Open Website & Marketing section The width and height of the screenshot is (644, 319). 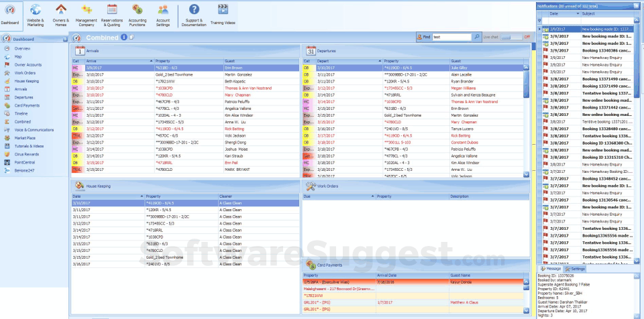pos(36,15)
